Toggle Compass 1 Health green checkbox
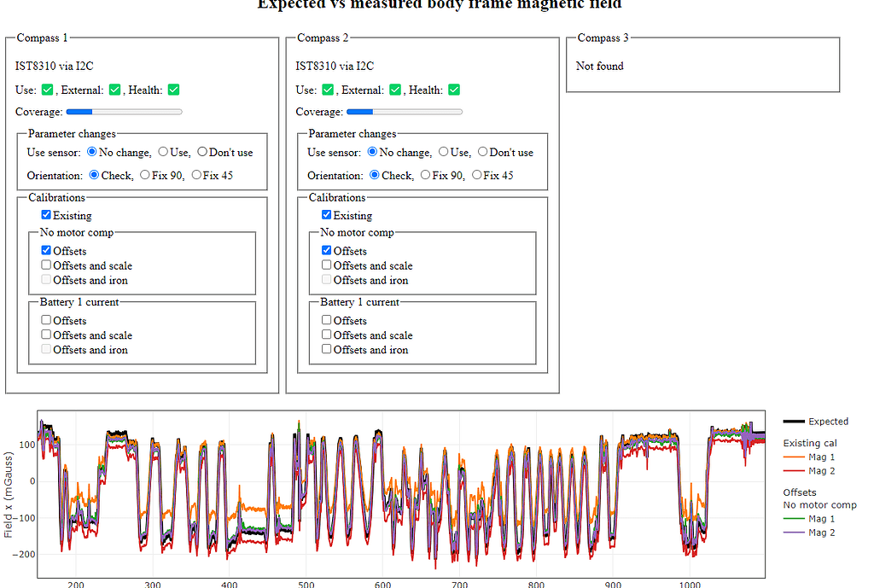Viewport: 874px width, 588px height. coord(173,90)
